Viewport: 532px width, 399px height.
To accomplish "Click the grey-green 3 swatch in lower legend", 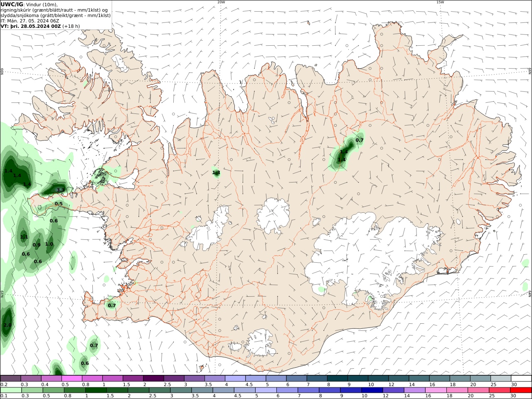I will coord(181,390).
